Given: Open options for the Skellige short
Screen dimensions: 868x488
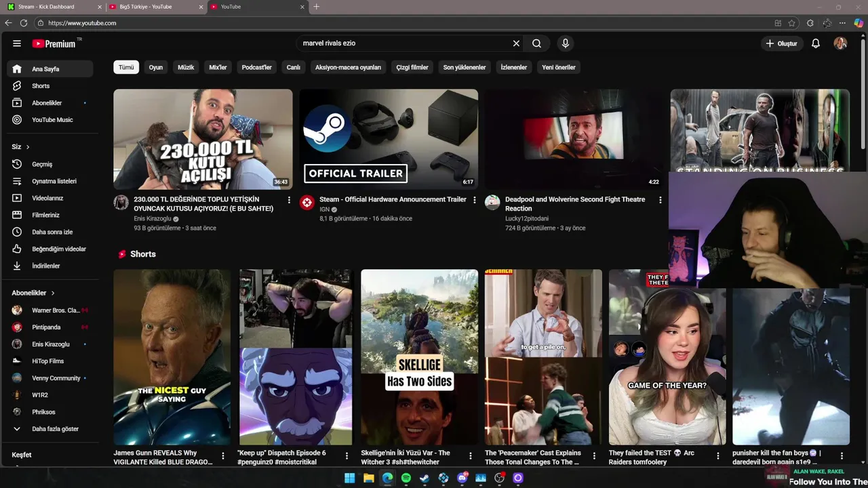Looking at the screenshot, I should point(470,456).
